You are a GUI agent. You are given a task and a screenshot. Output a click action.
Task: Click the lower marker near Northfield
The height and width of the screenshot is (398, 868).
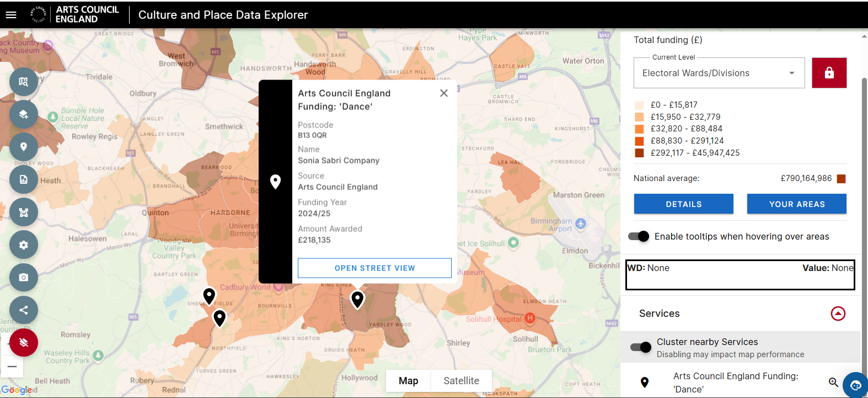pyautogui.click(x=219, y=318)
